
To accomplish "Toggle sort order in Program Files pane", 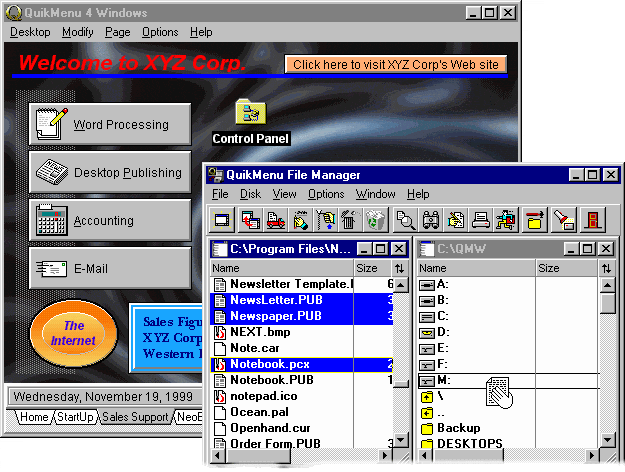I will pos(400,268).
